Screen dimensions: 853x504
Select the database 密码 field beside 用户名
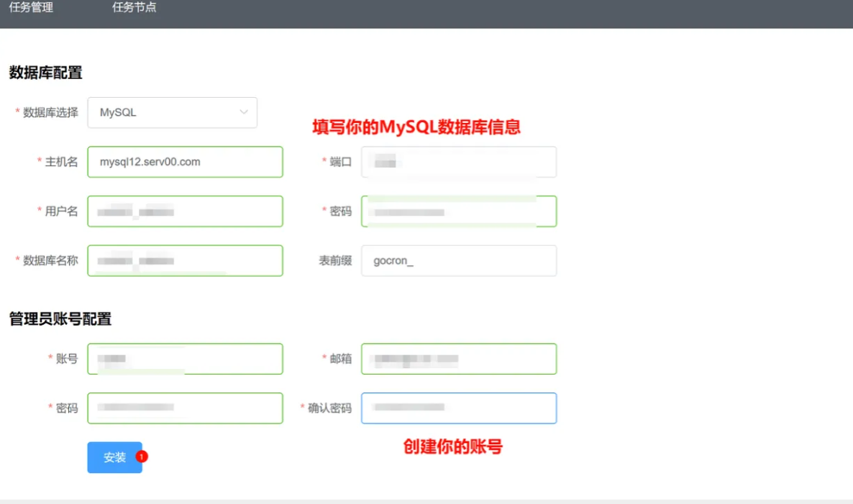click(x=458, y=211)
